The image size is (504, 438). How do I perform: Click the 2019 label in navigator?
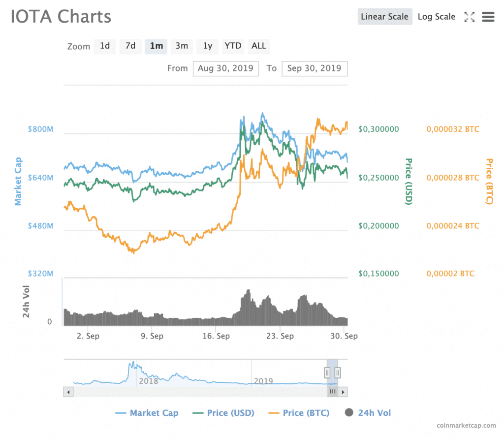click(x=264, y=381)
